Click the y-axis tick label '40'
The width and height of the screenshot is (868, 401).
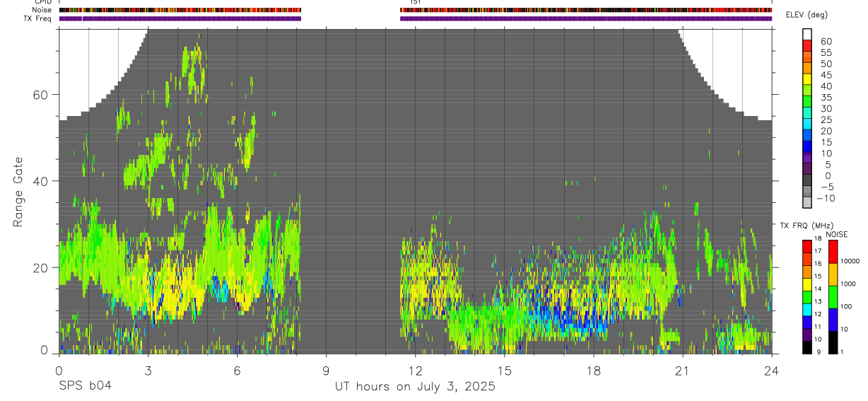tap(41, 181)
